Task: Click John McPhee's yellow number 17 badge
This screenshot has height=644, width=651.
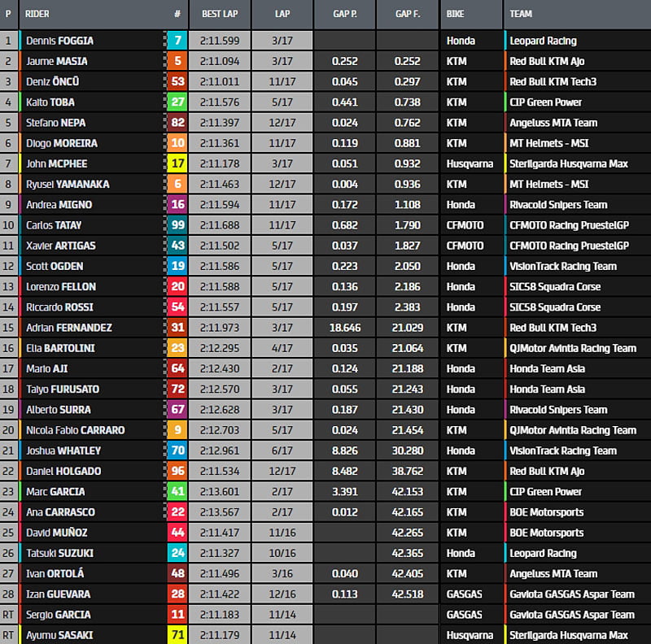Action: click(x=177, y=163)
